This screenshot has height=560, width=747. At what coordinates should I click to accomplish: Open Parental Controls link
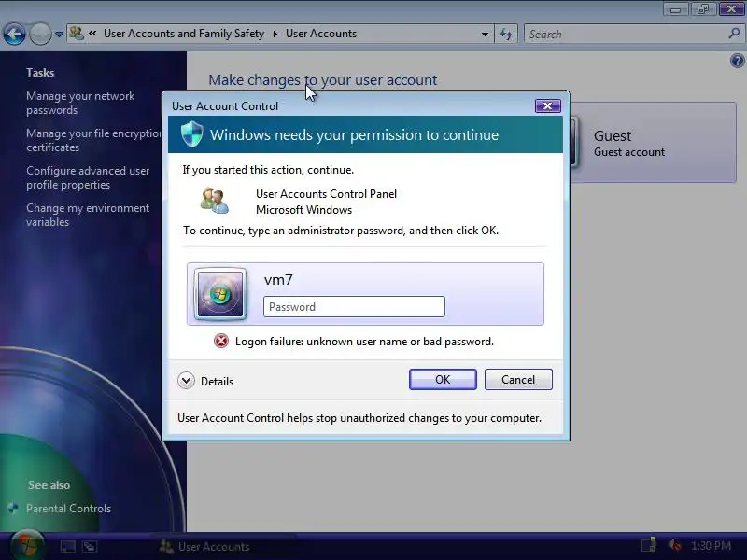click(68, 509)
